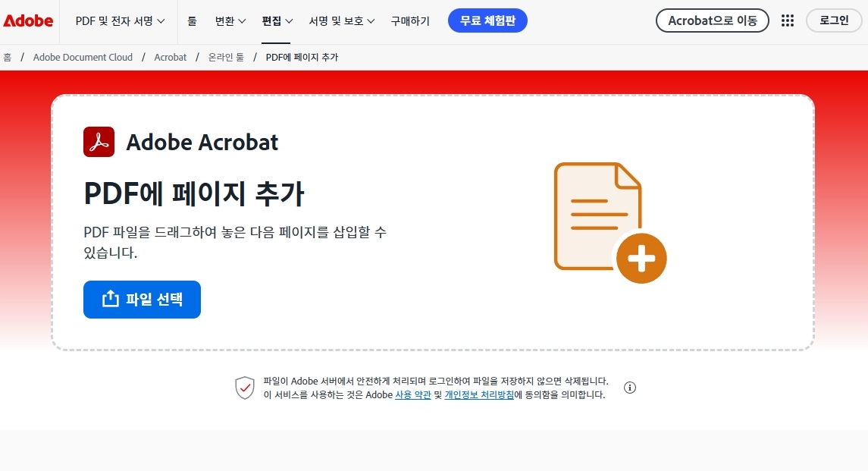This screenshot has width=868, height=471.
Task: Expand the 서명 및 보호 menu
Action: [x=342, y=21]
